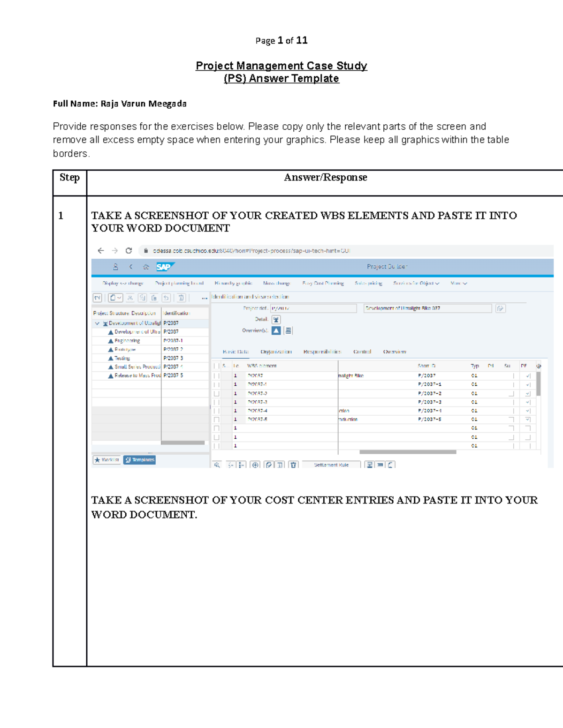Screen dimensions: 563x728
Task: Select the Testing item in the project structure tree
Action: pyautogui.click(x=124, y=358)
